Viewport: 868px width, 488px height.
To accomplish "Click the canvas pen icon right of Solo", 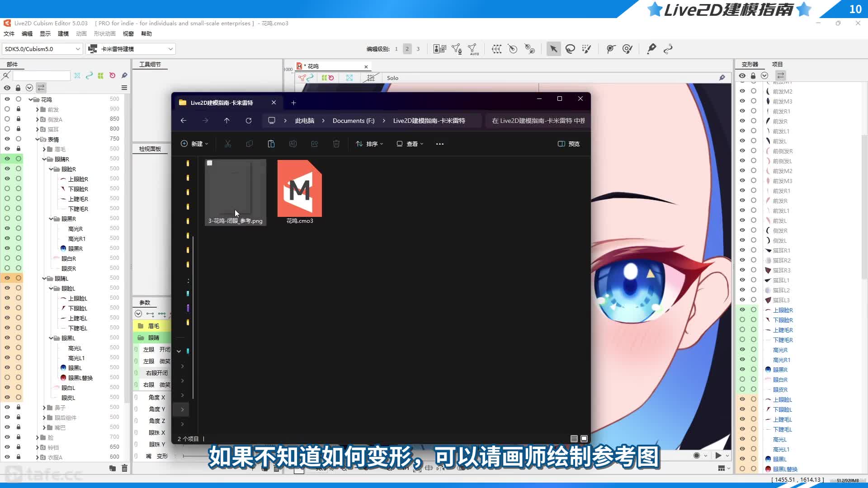I will tap(722, 78).
